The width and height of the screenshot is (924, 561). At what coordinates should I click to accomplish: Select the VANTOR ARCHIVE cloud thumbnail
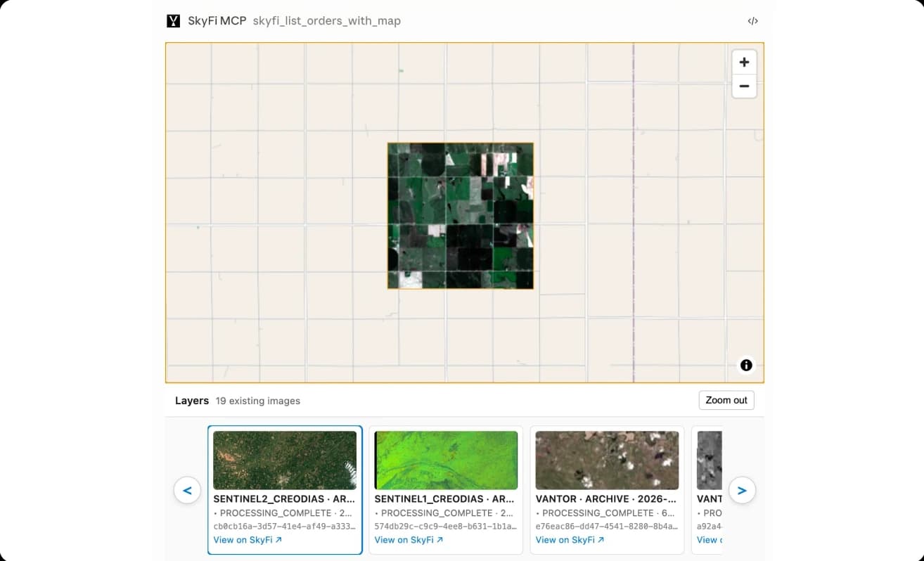pyautogui.click(x=607, y=460)
